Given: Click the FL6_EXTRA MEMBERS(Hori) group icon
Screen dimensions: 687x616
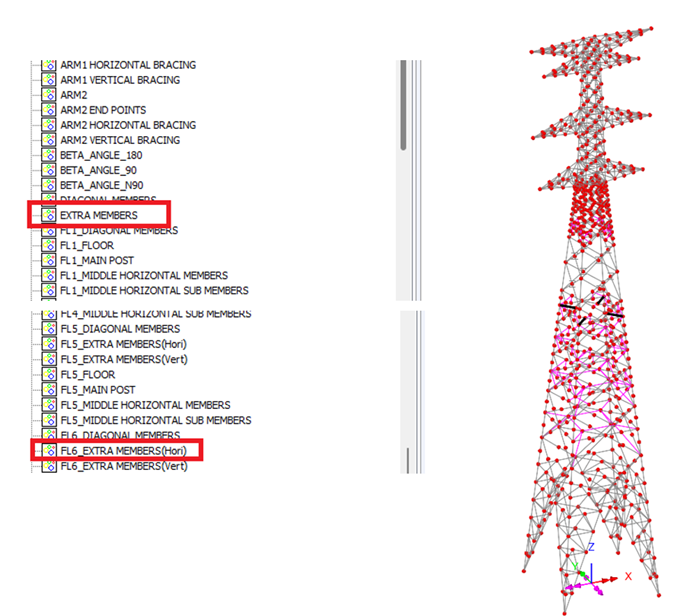Looking at the screenshot, I should pyautogui.click(x=48, y=451).
